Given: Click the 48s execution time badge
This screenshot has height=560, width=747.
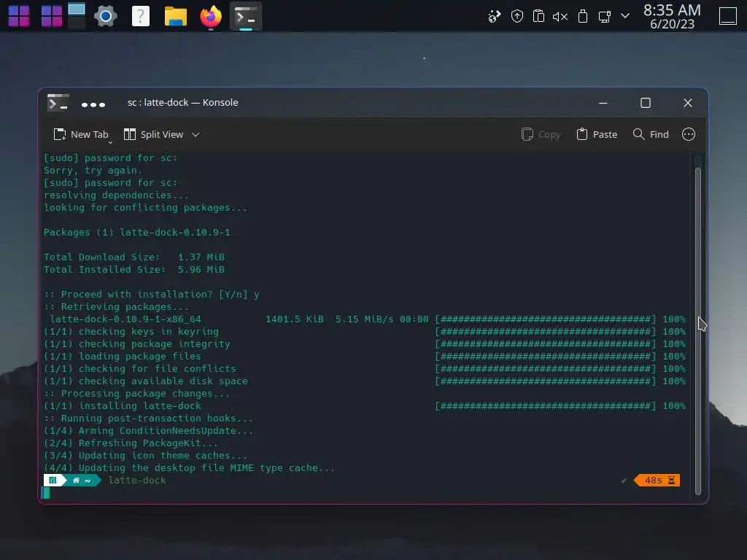Looking at the screenshot, I should [657, 480].
